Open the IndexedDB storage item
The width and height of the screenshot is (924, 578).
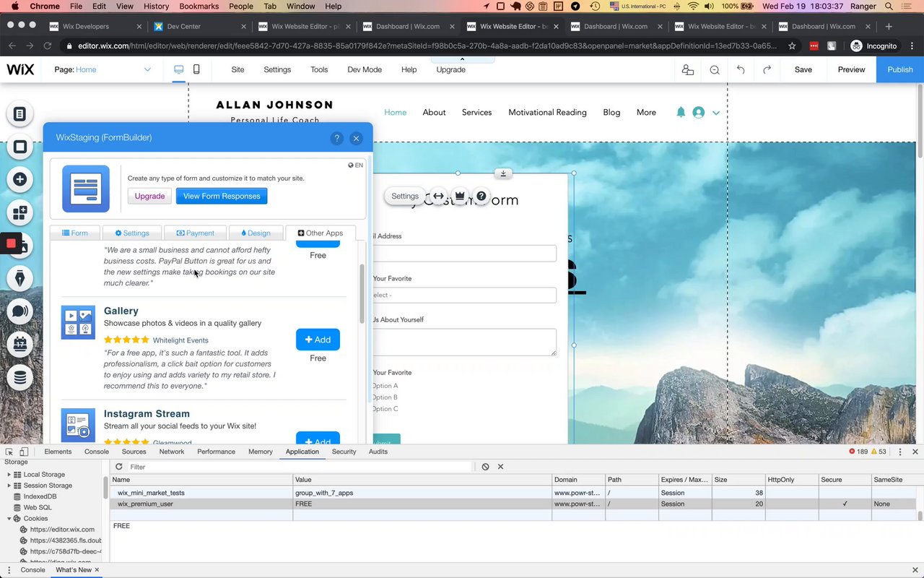(40, 496)
